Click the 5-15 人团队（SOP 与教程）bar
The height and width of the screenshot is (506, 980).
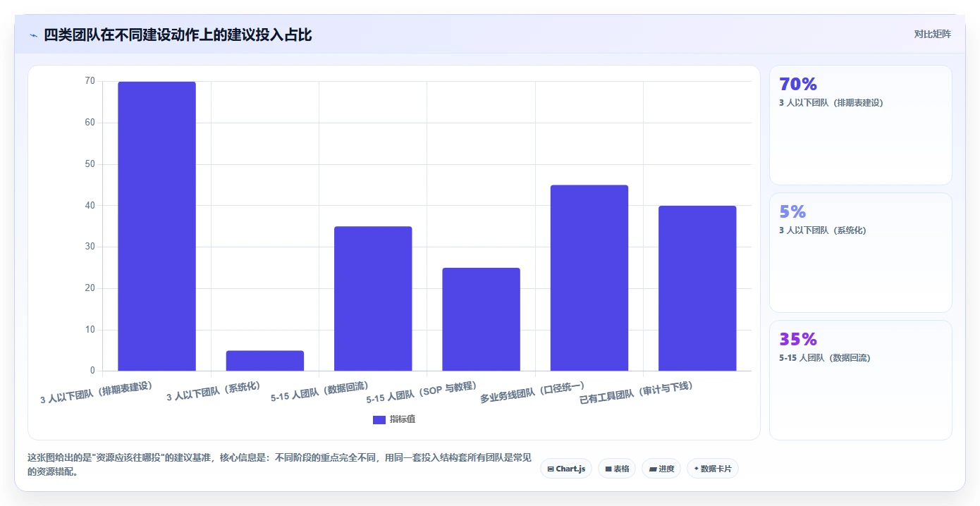481,319
